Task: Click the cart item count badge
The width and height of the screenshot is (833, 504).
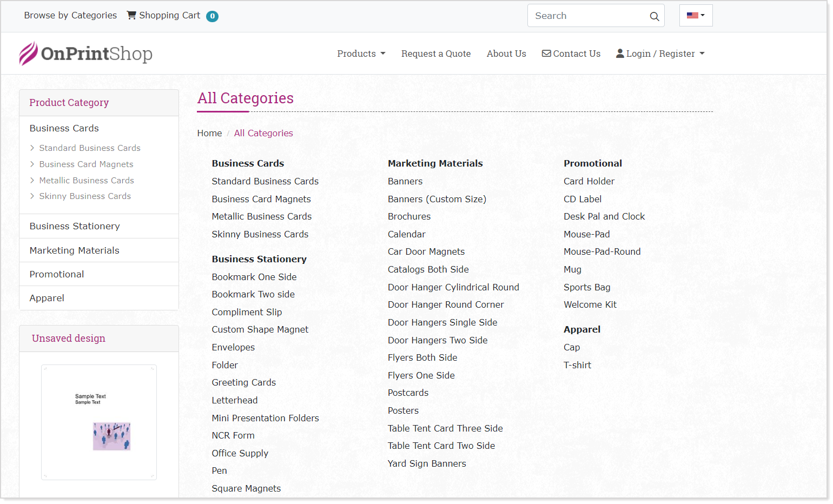Action: [x=213, y=16]
